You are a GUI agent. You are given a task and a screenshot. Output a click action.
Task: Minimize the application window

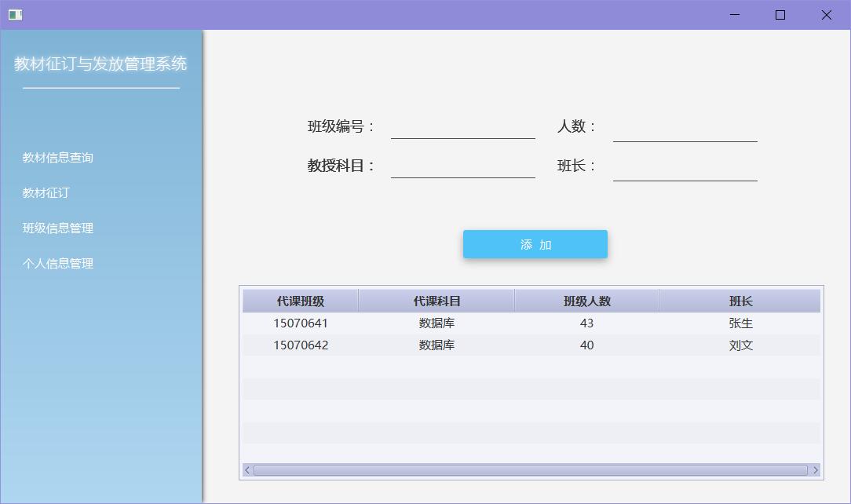(x=735, y=15)
